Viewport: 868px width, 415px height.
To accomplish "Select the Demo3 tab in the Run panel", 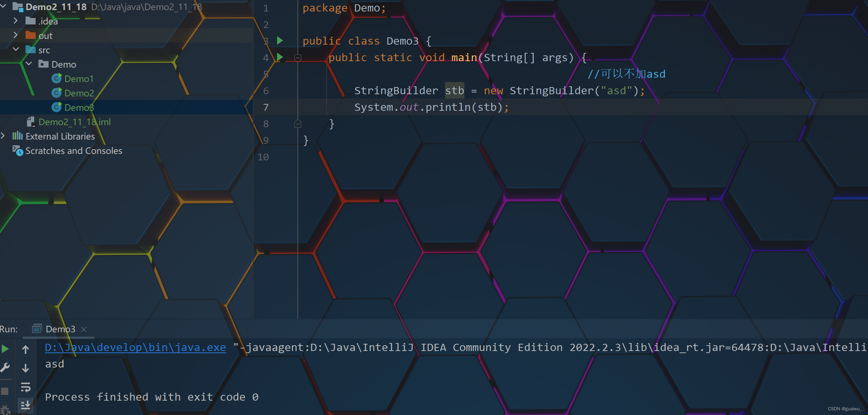I will tap(60, 329).
